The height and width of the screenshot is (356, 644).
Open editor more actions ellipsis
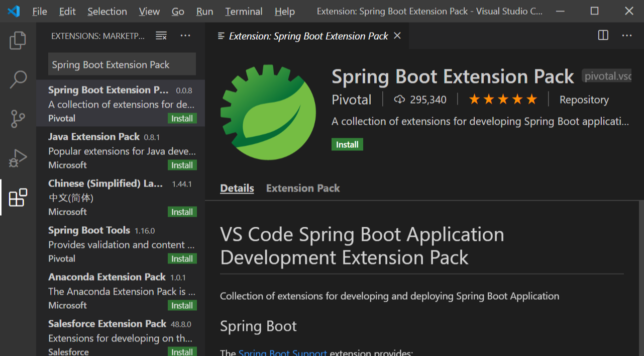click(x=627, y=35)
